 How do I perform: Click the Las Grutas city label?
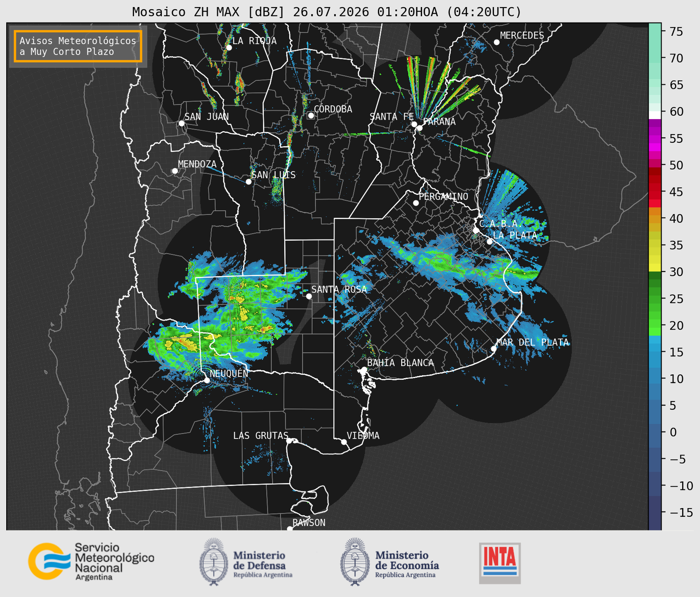[x=261, y=436]
